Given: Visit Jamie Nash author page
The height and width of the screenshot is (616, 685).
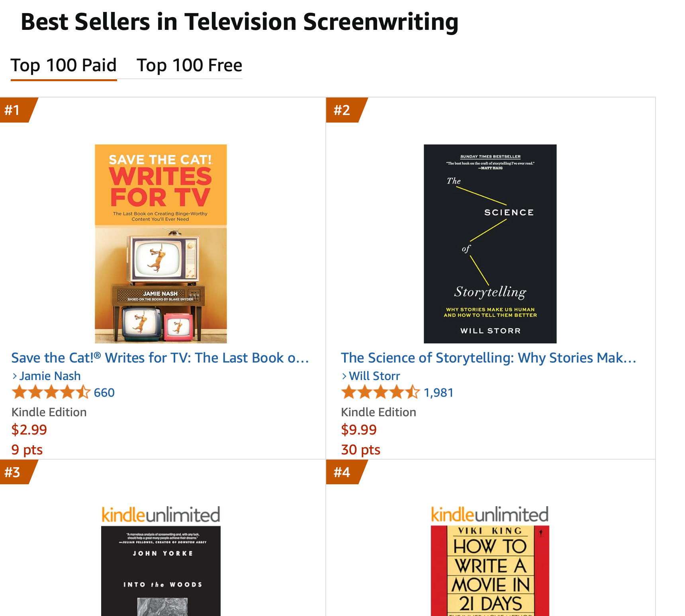Looking at the screenshot, I should coord(50,376).
